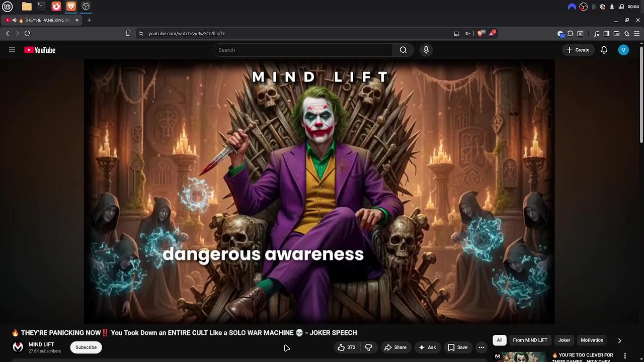Image resolution: width=644 pixels, height=362 pixels.
Task: Go forward using the browser forward arrow
Action: click(x=17, y=33)
